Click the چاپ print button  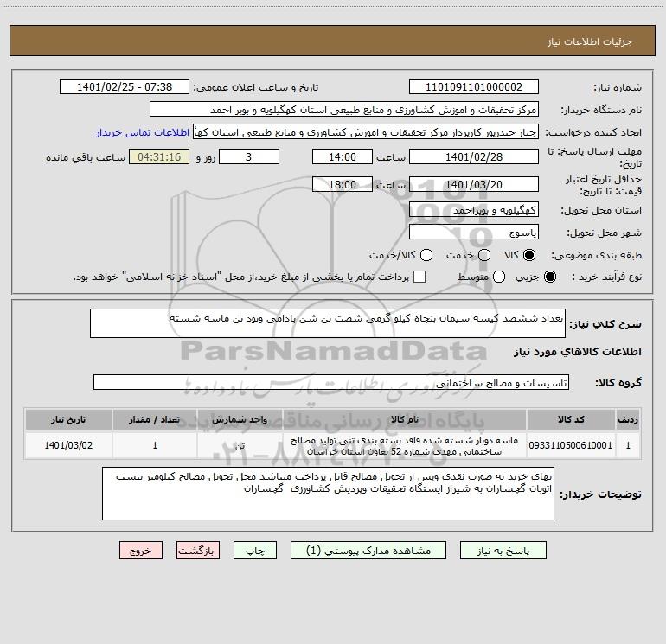(255, 551)
